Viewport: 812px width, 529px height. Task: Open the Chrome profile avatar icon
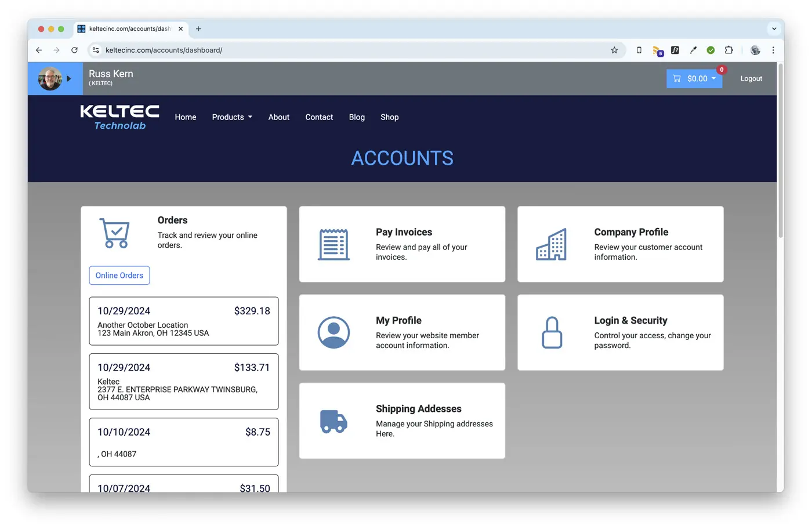click(x=755, y=50)
